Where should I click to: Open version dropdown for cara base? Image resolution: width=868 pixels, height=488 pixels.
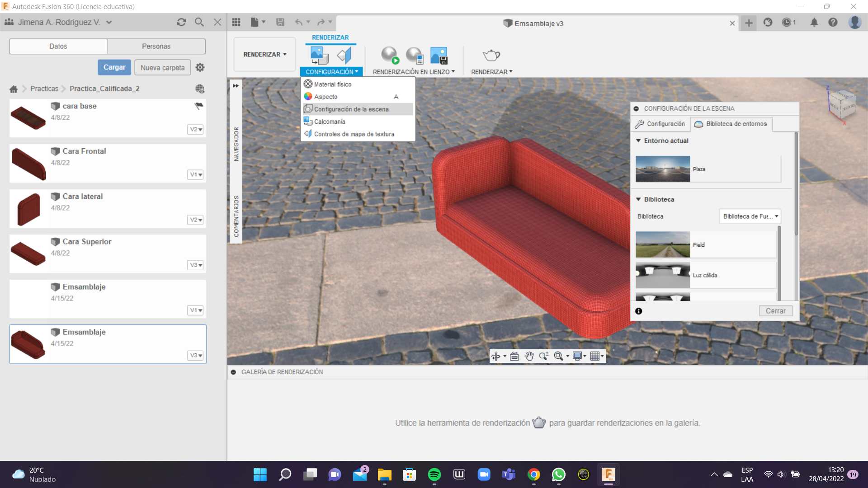pyautogui.click(x=195, y=130)
